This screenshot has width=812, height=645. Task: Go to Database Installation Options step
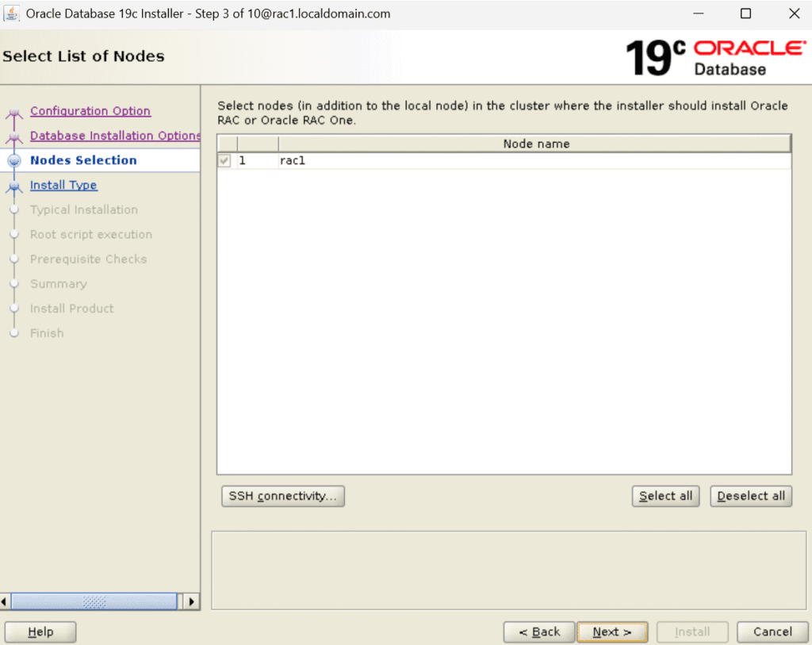115,136
